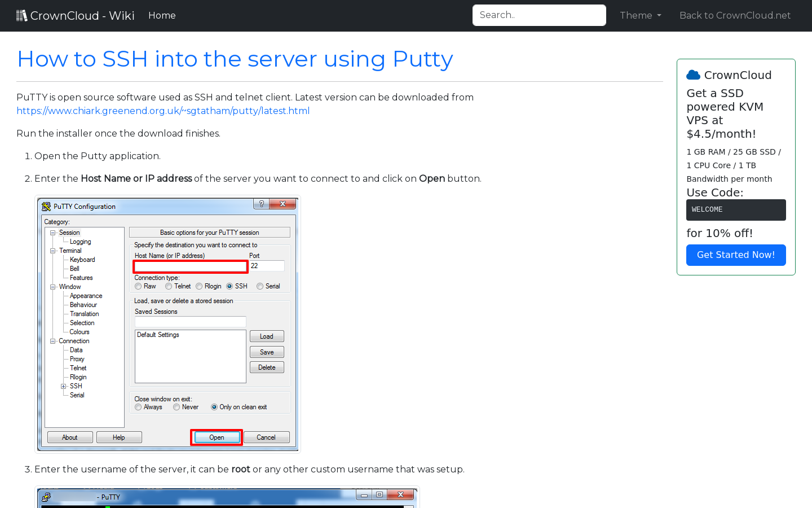Screen dimensions: 812x508
Task: Click the Host Name (or IP address) field
Action: (x=191, y=266)
